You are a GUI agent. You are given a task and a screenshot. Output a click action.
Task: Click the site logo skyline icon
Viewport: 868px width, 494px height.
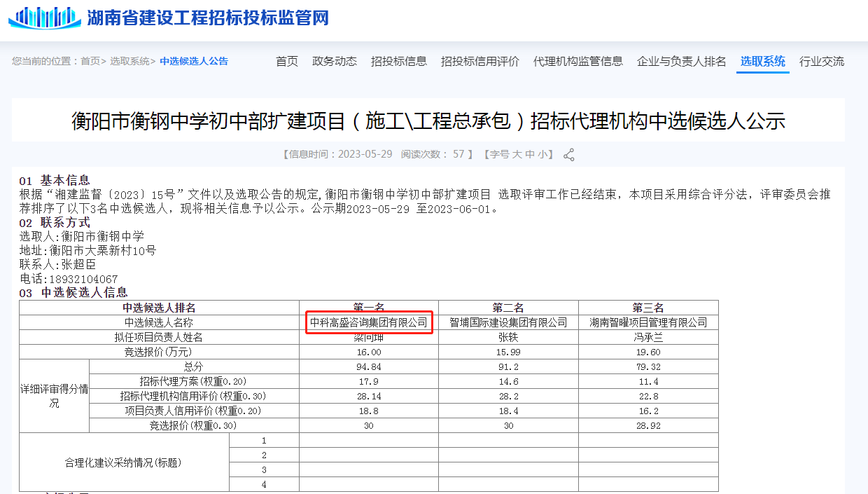[x=45, y=18]
